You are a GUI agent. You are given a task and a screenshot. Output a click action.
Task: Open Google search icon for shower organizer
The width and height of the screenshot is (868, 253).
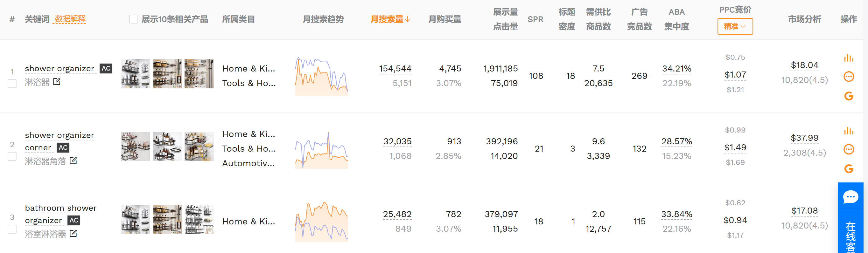tap(849, 96)
